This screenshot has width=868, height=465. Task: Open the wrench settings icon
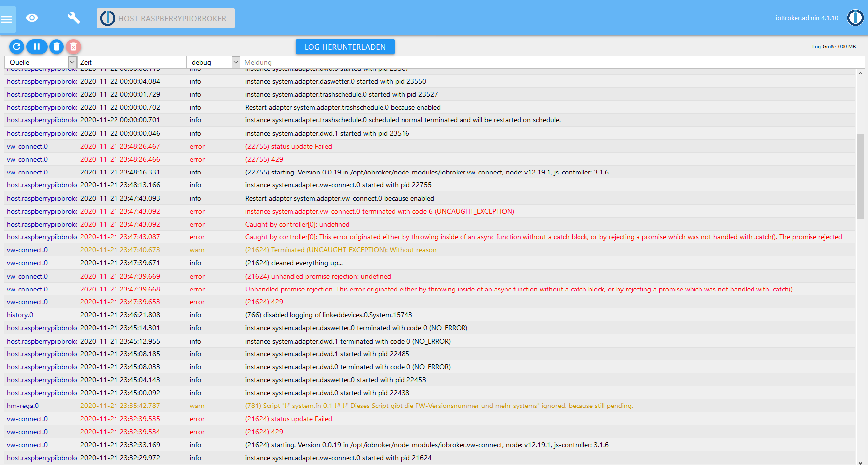(74, 18)
